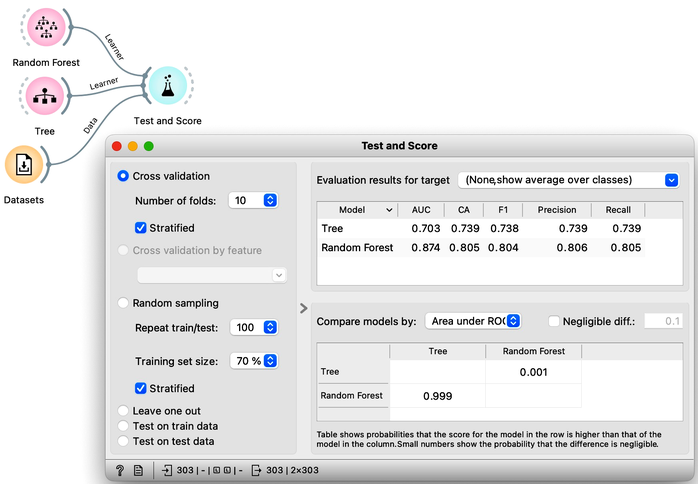
Task: Choose the Random sampling option
Action: pyautogui.click(x=123, y=303)
